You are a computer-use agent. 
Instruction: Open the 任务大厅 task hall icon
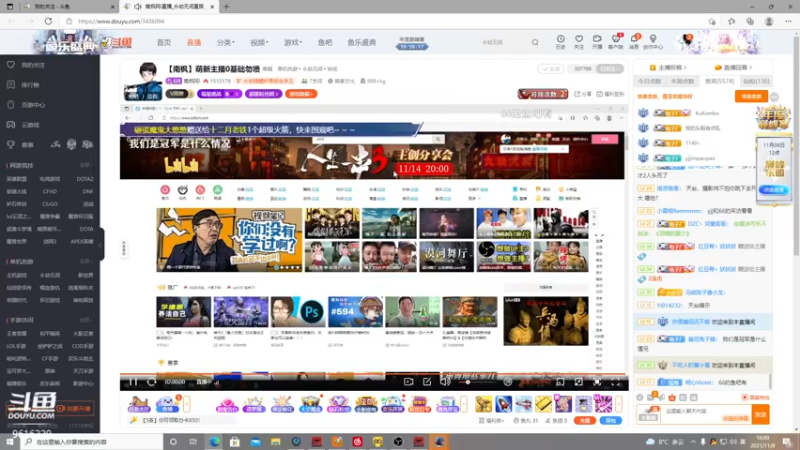click(x=138, y=404)
